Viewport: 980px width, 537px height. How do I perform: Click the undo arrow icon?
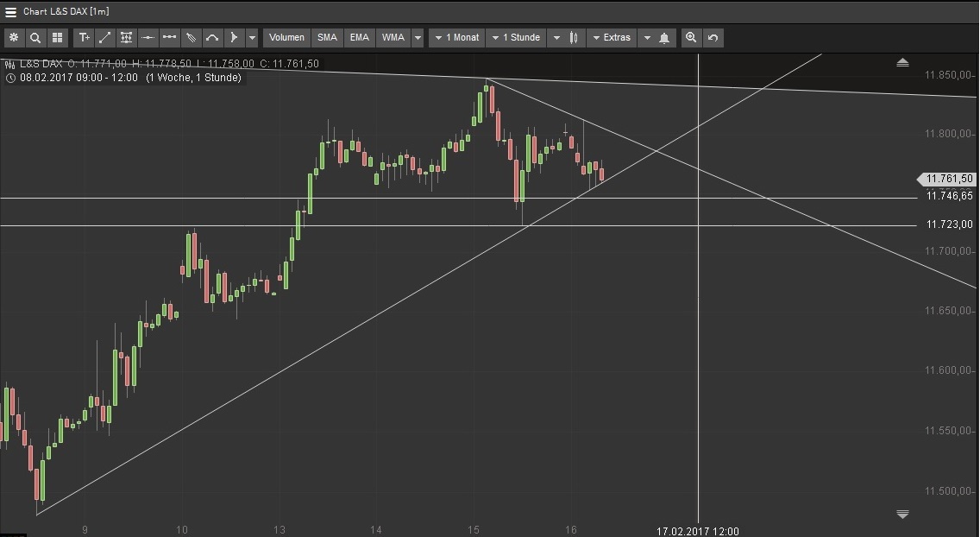[x=713, y=37]
